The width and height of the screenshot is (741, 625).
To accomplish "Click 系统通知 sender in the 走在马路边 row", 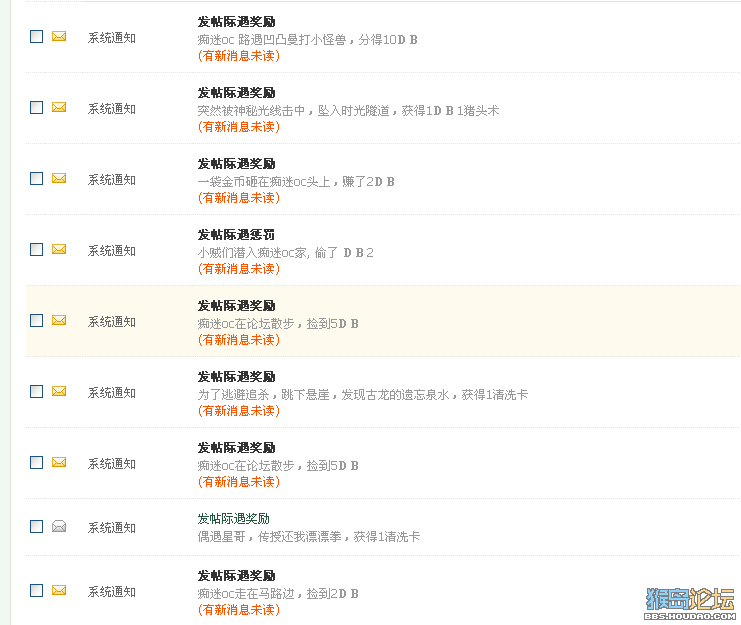I will pyautogui.click(x=112, y=592).
